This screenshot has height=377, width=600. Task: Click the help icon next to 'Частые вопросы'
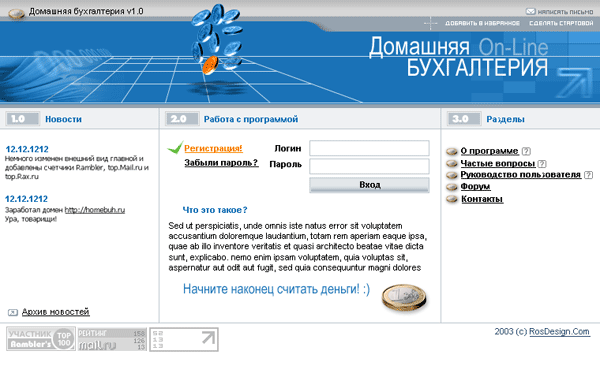[542, 164]
